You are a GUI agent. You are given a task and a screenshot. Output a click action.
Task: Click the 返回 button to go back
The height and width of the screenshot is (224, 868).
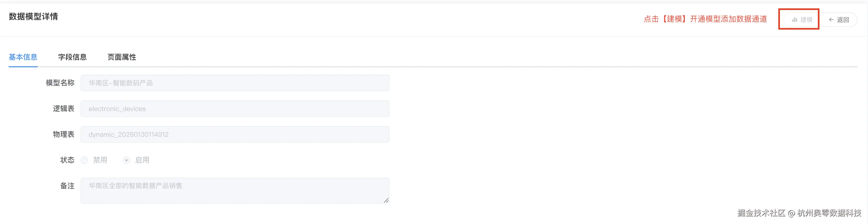(839, 20)
